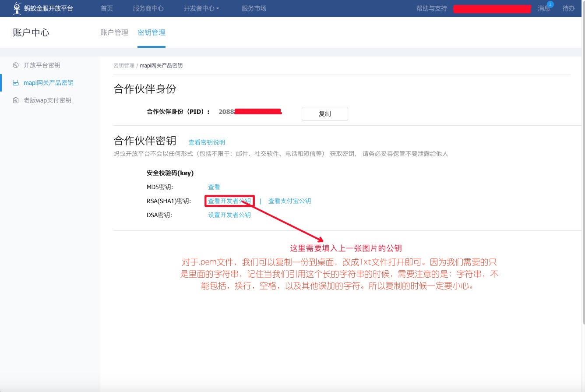Click the mapi网关产品密钥 breadcrumb text
This screenshot has width=585, height=392.
tap(161, 66)
